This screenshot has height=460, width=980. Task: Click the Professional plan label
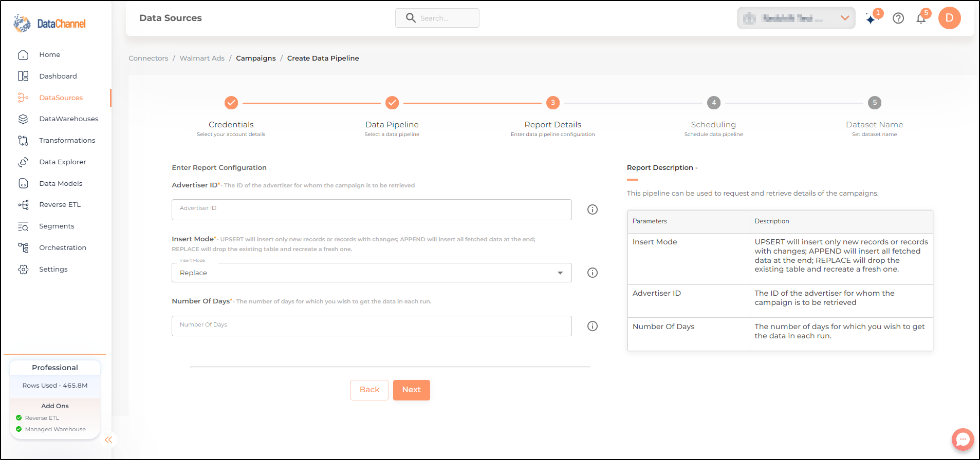[x=55, y=368]
